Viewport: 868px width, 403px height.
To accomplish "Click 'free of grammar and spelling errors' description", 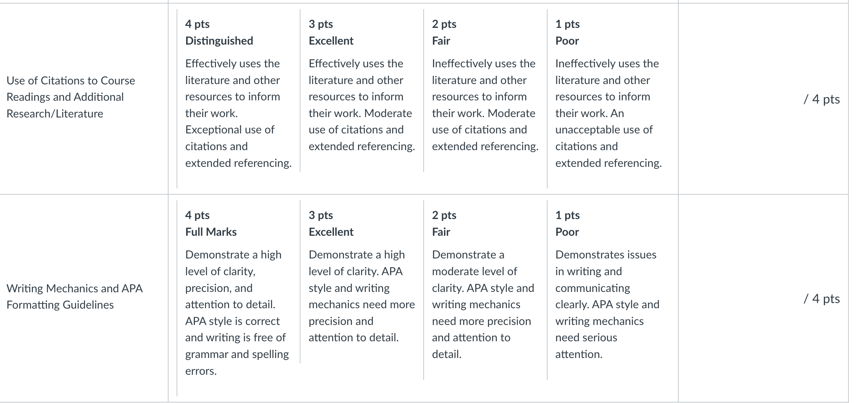I will [x=237, y=354].
